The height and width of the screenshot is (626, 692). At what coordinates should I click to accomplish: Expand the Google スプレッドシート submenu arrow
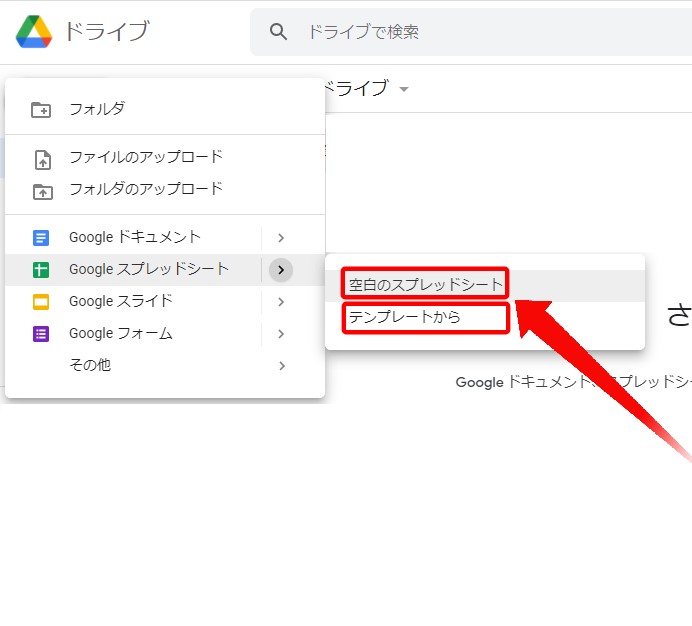(x=281, y=270)
